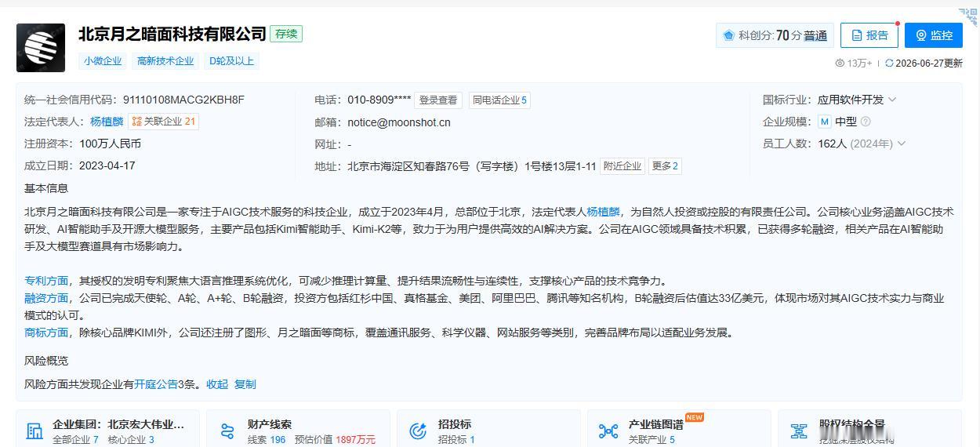
Task: Select the 小微企业 tag
Action: (103, 61)
